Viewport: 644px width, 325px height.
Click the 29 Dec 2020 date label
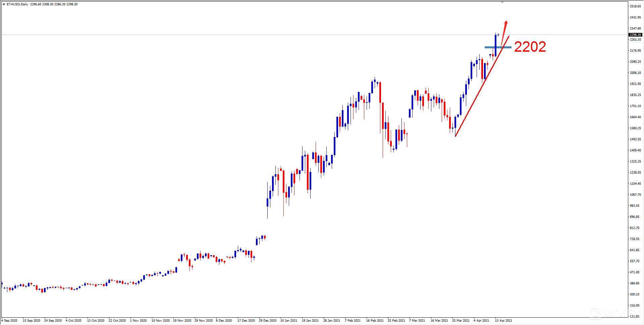coord(268,320)
